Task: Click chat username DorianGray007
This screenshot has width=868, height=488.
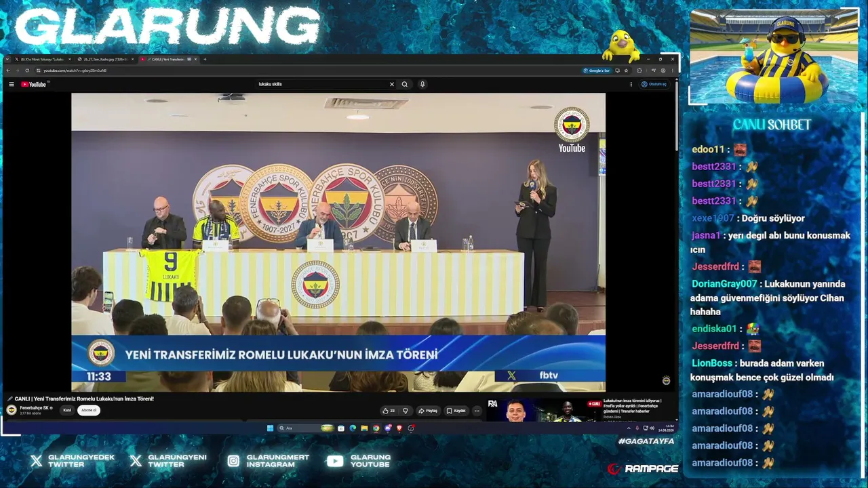Action: pyautogui.click(x=724, y=284)
